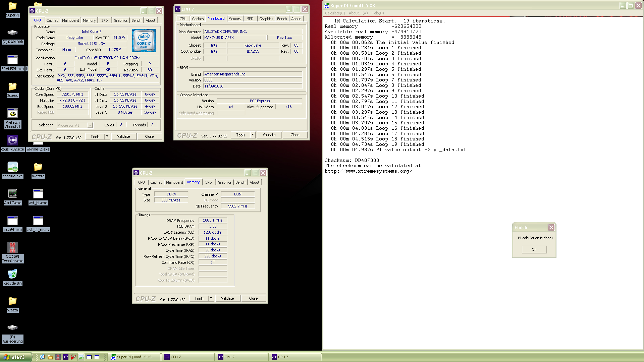Screen dimensions: 644x362
Task: Open Graphics tab in CPU-Z Memory window
Action: coord(224,182)
